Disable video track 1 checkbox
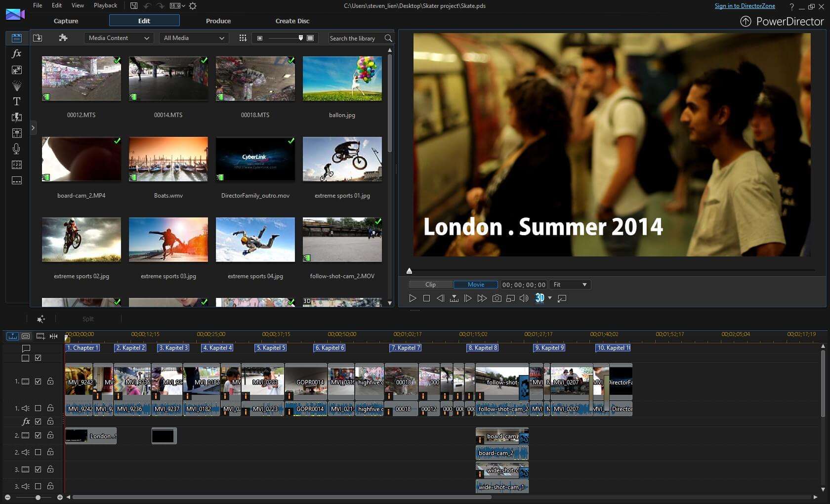 38,381
